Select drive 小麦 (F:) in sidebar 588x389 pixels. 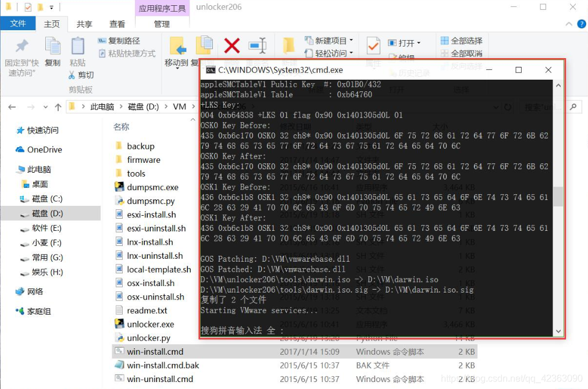coord(41,242)
